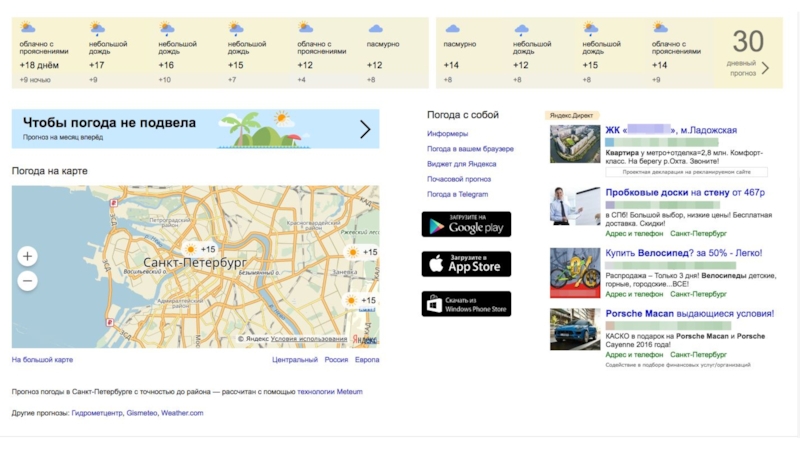Zoom out on the map with minus button
The image size is (800, 450).
[x=28, y=282]
